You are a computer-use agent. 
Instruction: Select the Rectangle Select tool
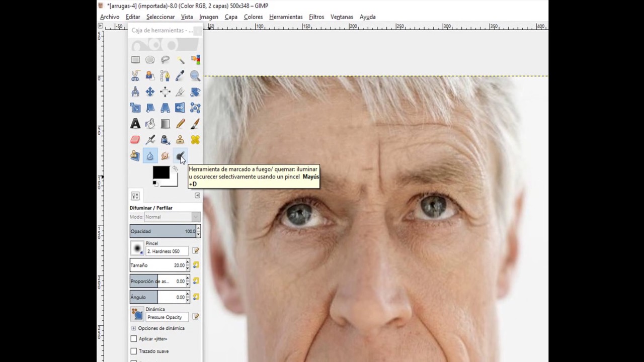(x=135, y=60)
